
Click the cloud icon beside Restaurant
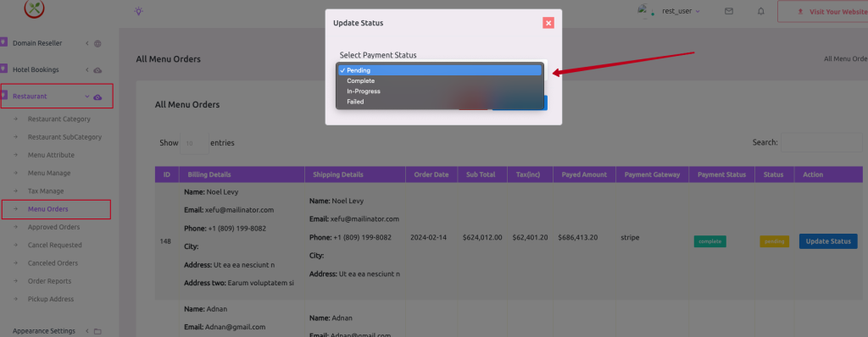pos(97,97)
